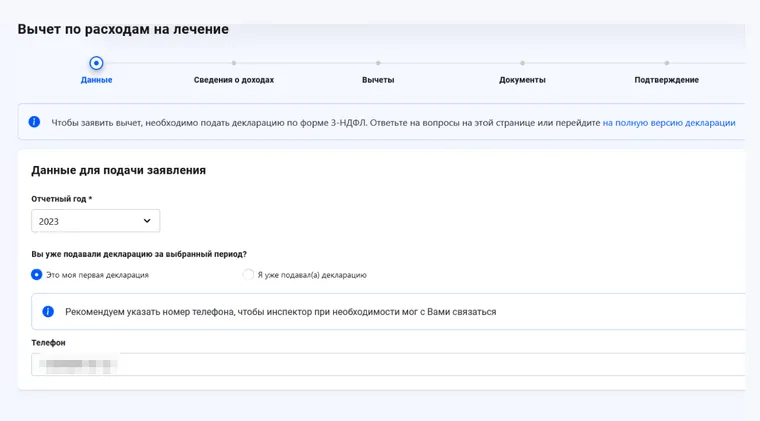Choose the Я уже подавал(а) декларацию option
Image resolution: width=760 pixels, height=421 pixels.
[248, 274]
